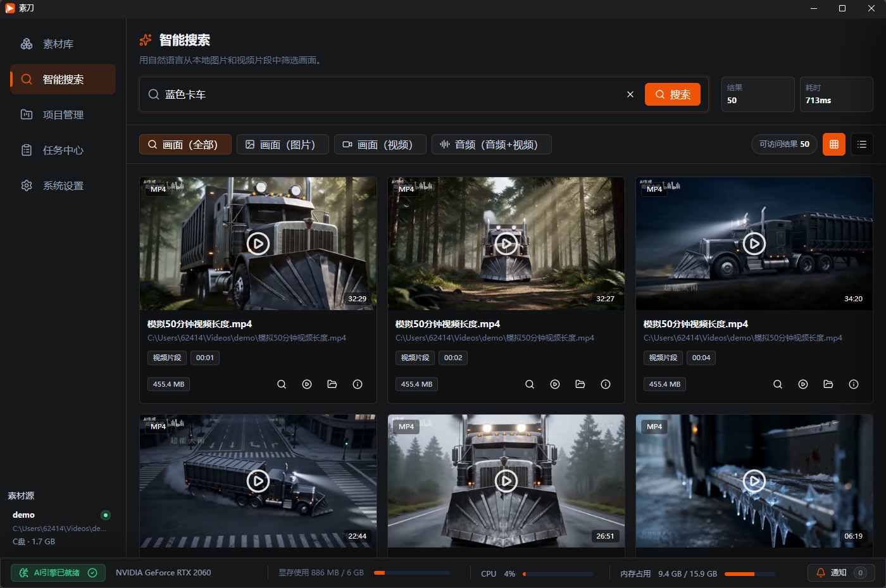This screenshot has height=588, width=886.
Task: Switch to grid view layout
Action: [834, 144]
